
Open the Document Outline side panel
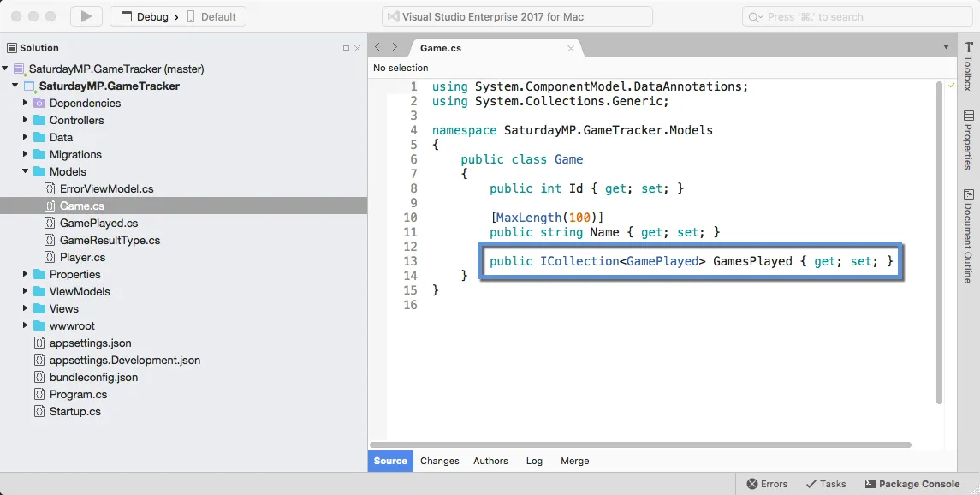coord(968,236)
